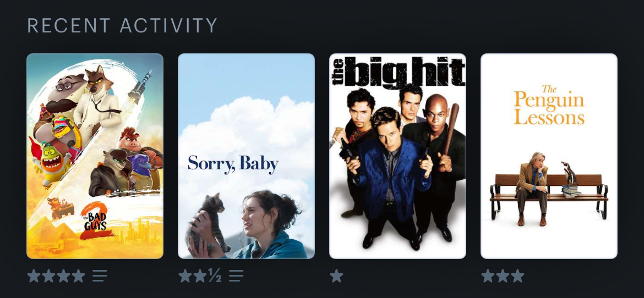Select The Big Hit movie poster

[397, 156]
